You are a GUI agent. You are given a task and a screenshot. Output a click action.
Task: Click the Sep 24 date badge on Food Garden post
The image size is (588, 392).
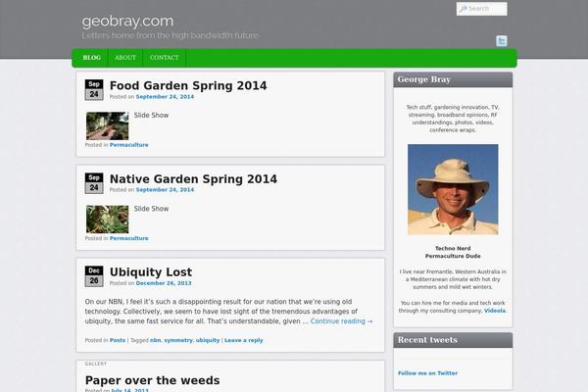tap(94, 89)
